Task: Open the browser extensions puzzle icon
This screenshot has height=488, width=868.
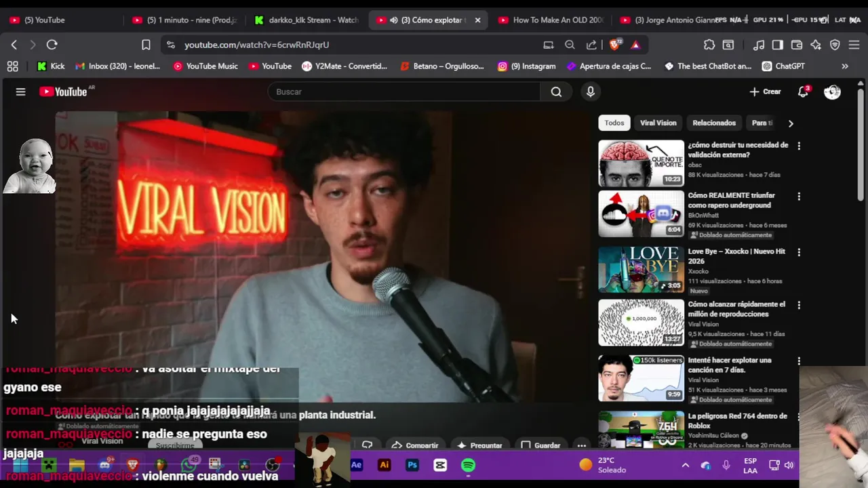Action: pyautogui.click(x=709, y=45)
